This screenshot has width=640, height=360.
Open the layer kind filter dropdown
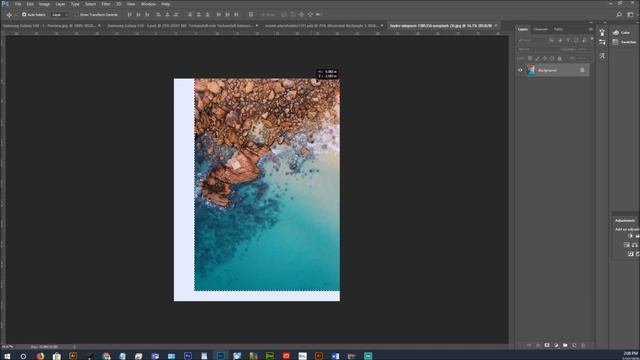(x=532, y=40)
